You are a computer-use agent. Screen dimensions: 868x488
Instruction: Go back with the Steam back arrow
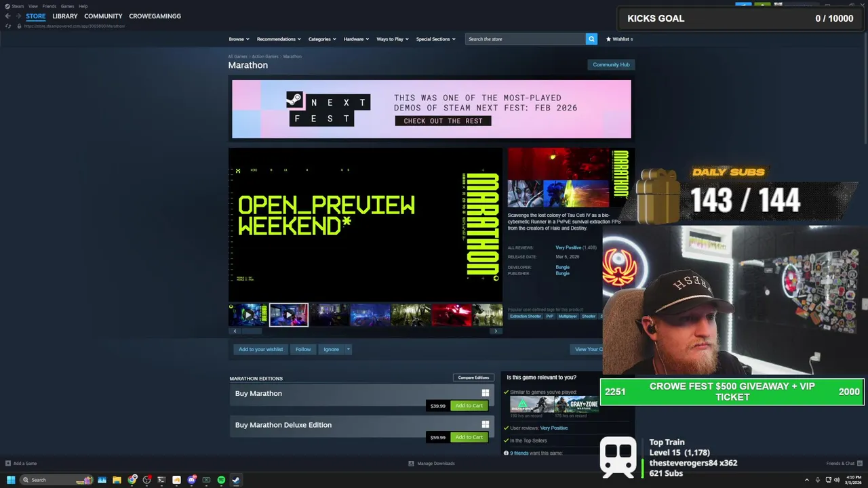[x=7, y=16]
